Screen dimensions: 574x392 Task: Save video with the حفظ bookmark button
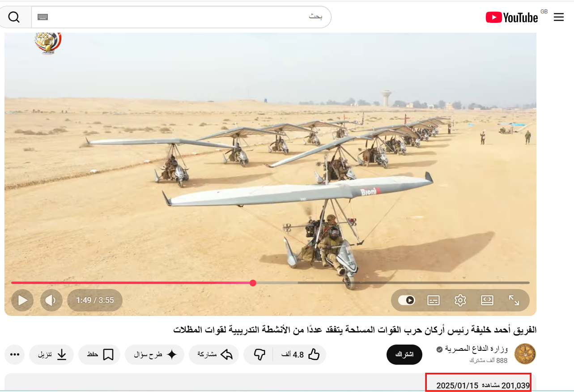[100, 355]
